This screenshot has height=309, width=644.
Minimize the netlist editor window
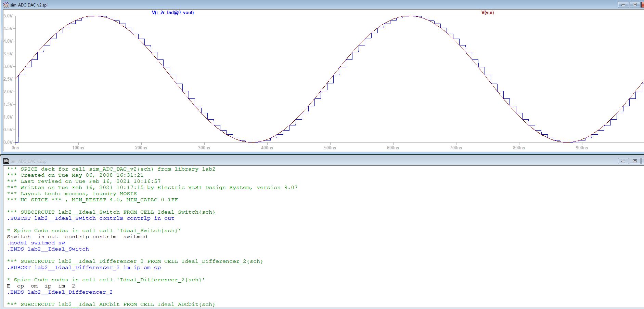point(623,161)
